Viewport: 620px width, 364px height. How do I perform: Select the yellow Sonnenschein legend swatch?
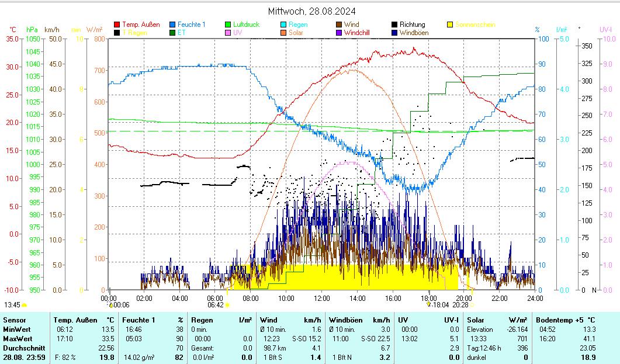450,25
